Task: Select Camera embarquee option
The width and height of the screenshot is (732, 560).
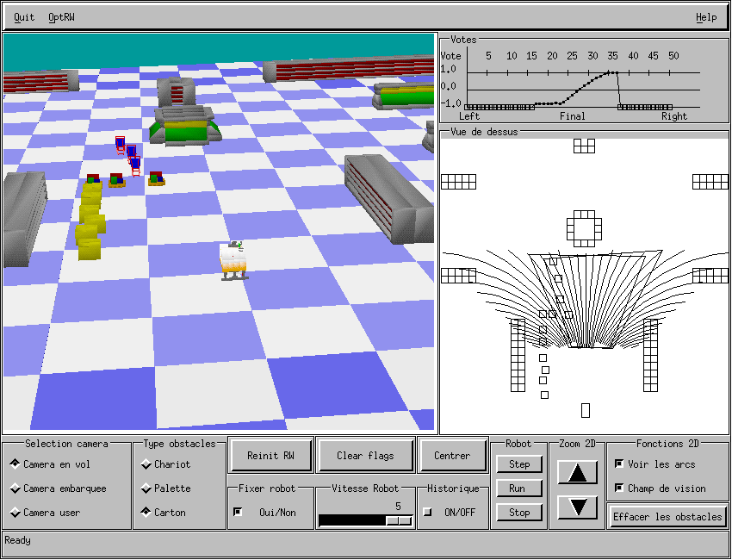Action: click(x=15, y=488)
